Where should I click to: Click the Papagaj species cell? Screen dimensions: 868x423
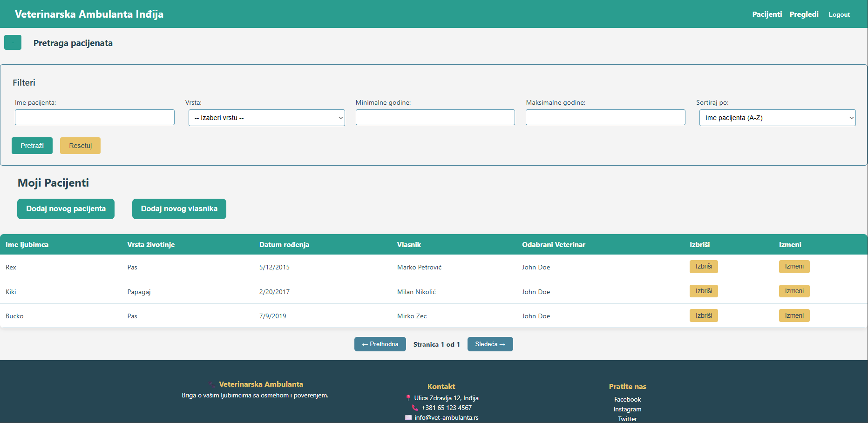tap(139, 292)
